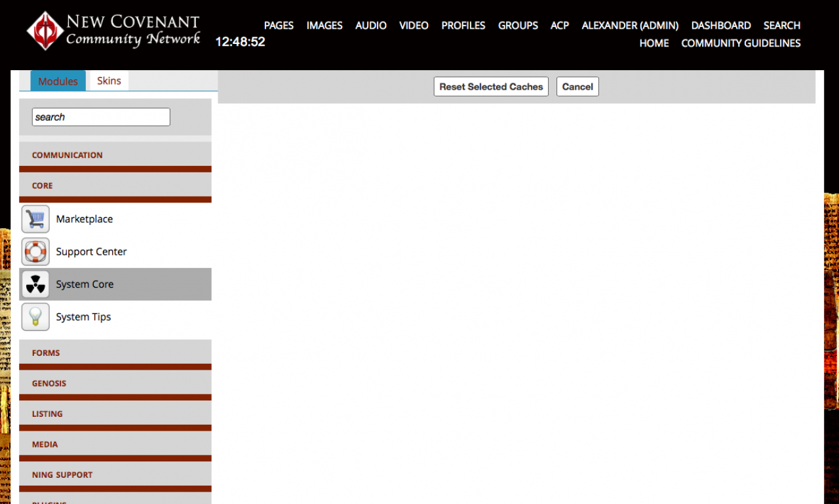The width and height of the screenshot is (839, 504).
Task: Open the Community Guidelines page
Action: coord(741,43)
